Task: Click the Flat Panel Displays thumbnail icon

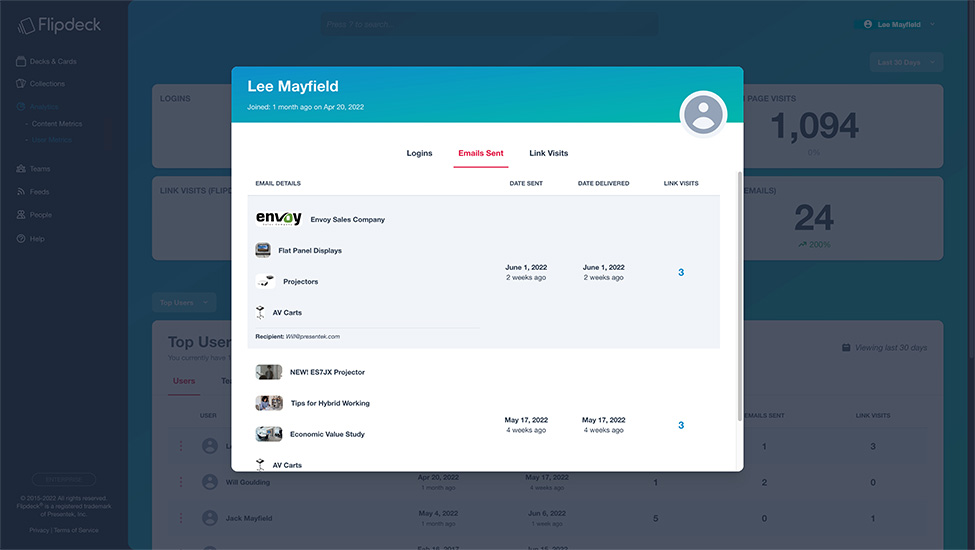Action: click(263, 250)
